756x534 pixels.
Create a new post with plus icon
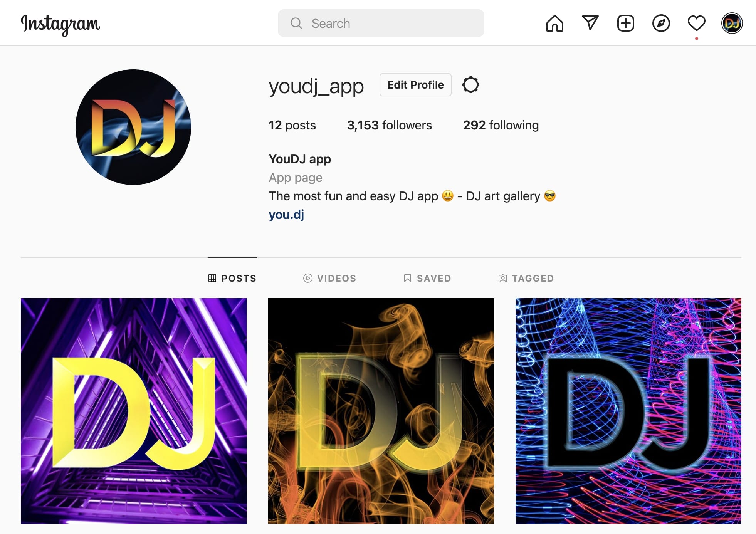[x=625, y=23]
